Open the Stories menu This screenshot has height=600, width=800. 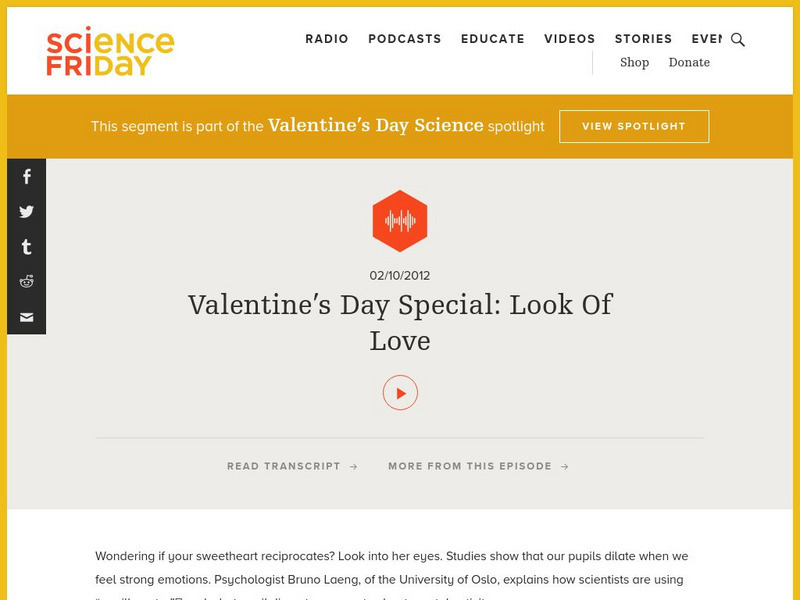643,39
